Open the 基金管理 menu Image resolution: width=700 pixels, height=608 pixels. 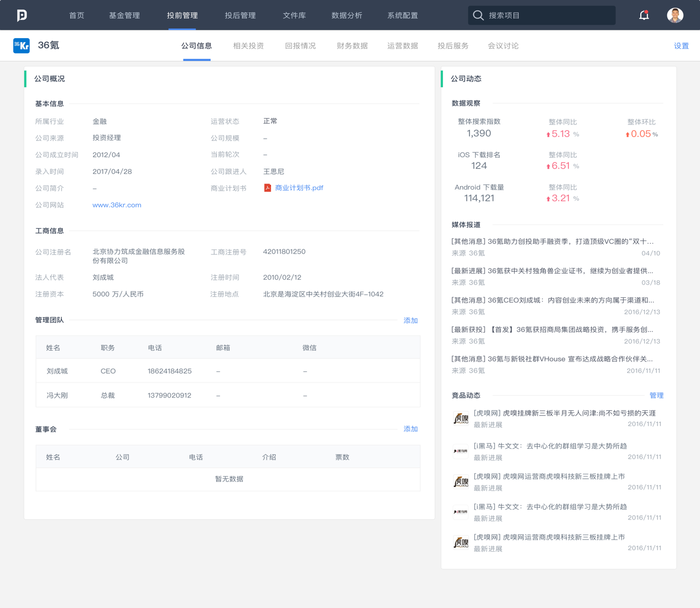[124, 15]
